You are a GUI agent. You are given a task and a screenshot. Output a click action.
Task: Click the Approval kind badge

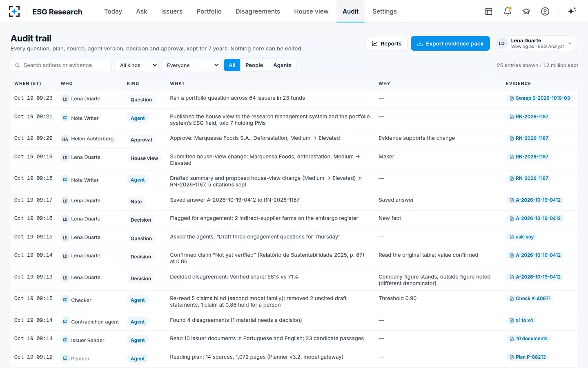[141, 140]
